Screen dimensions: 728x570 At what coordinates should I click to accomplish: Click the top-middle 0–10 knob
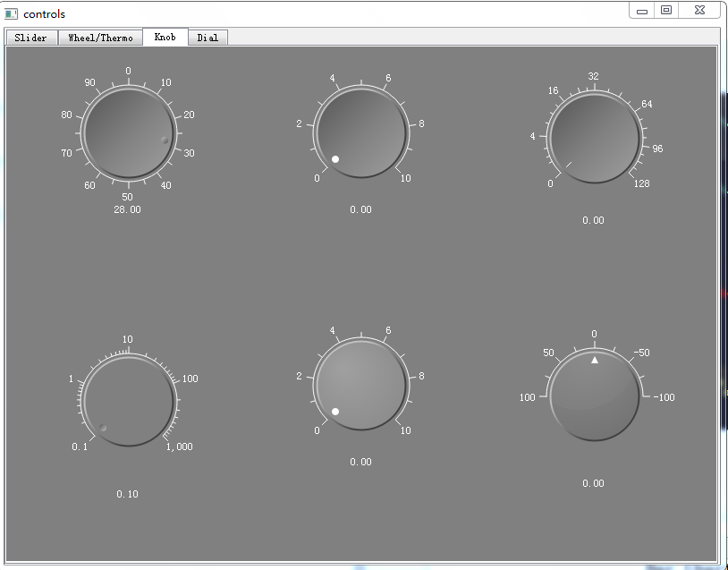361,134
